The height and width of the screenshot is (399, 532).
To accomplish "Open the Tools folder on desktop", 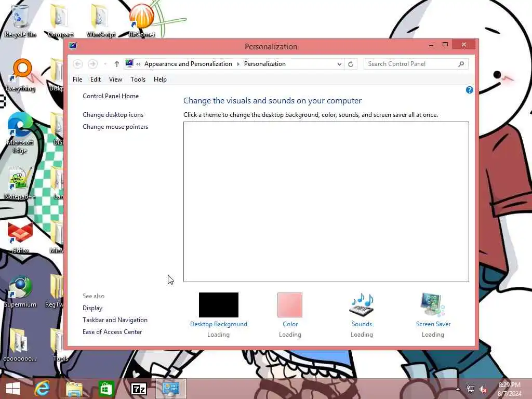I will point(60,344).
